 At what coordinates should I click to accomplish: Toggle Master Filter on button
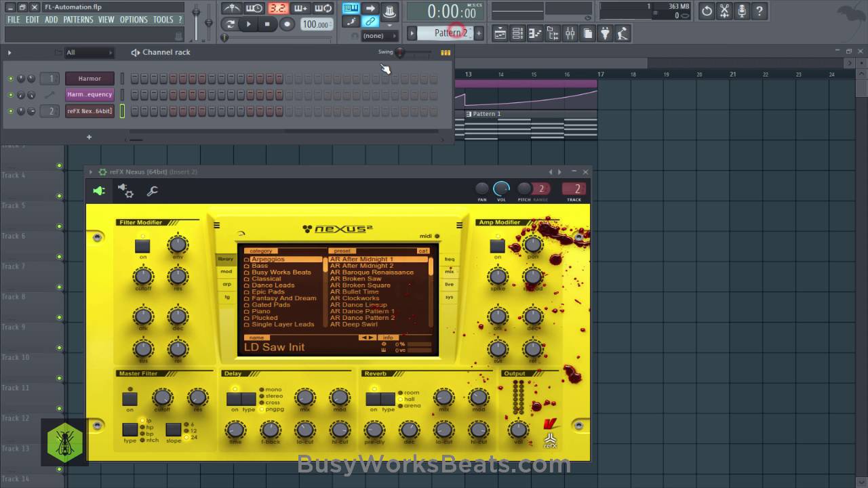tap(130, 399)
